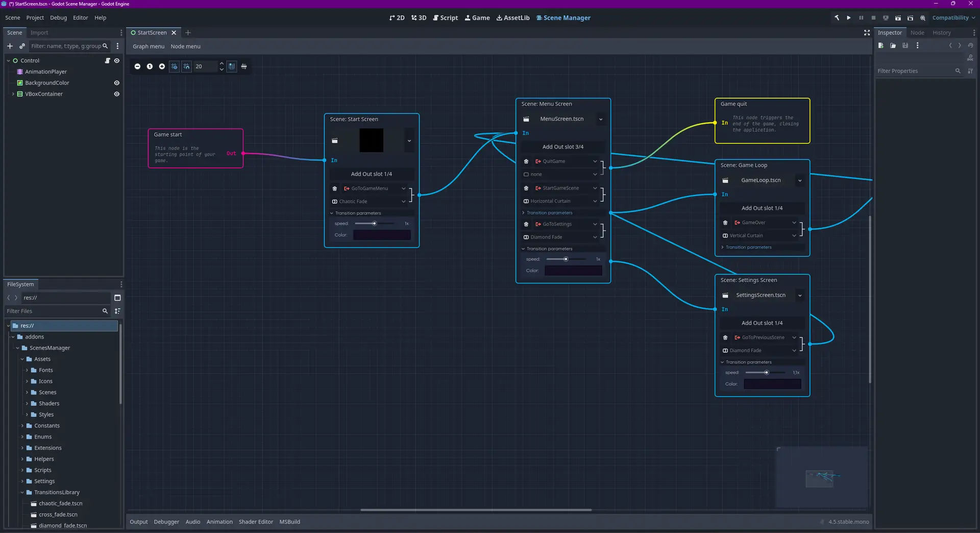Click the graph minimap preview

coord(822,477)
